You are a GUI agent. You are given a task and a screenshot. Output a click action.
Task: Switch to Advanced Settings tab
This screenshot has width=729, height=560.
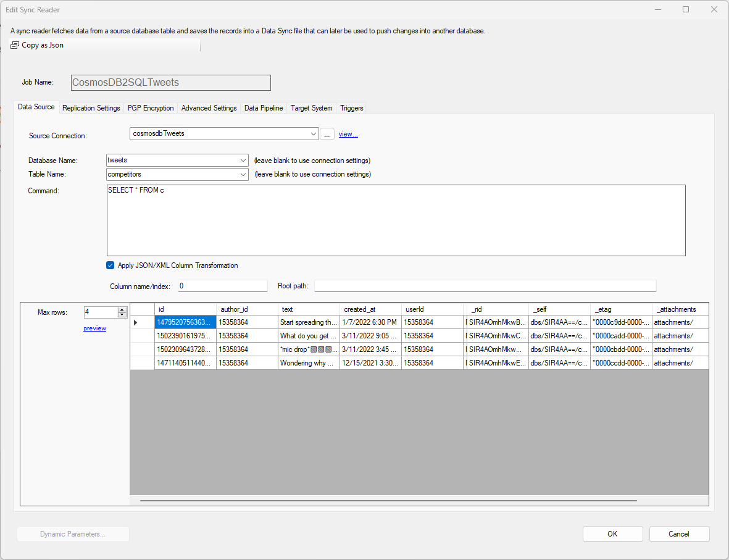(x=209, y=108)
